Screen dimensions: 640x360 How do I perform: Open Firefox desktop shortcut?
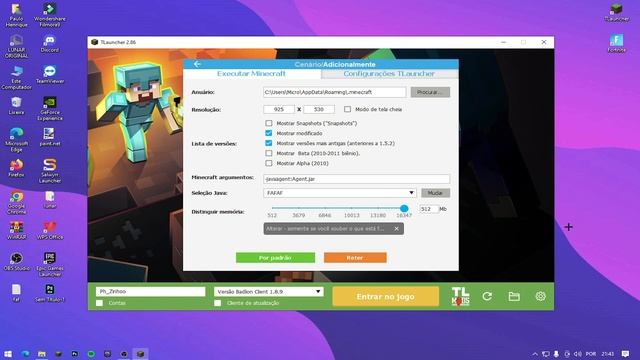[16, 168]
